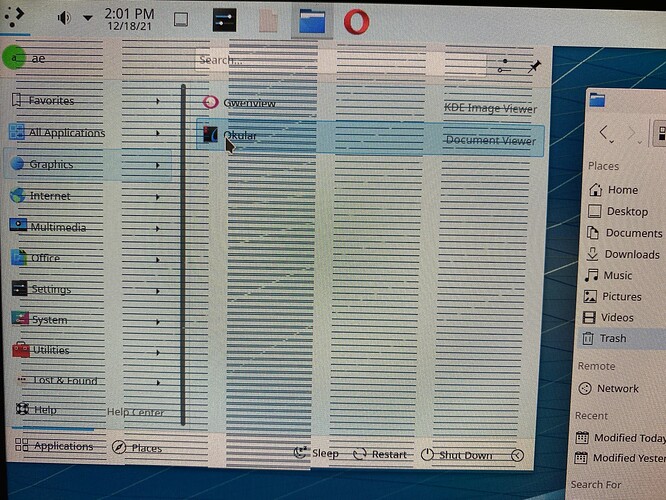Expand arrow beside Utilities
The width and height of the screenshot is (666, 500).
(158, 353)
